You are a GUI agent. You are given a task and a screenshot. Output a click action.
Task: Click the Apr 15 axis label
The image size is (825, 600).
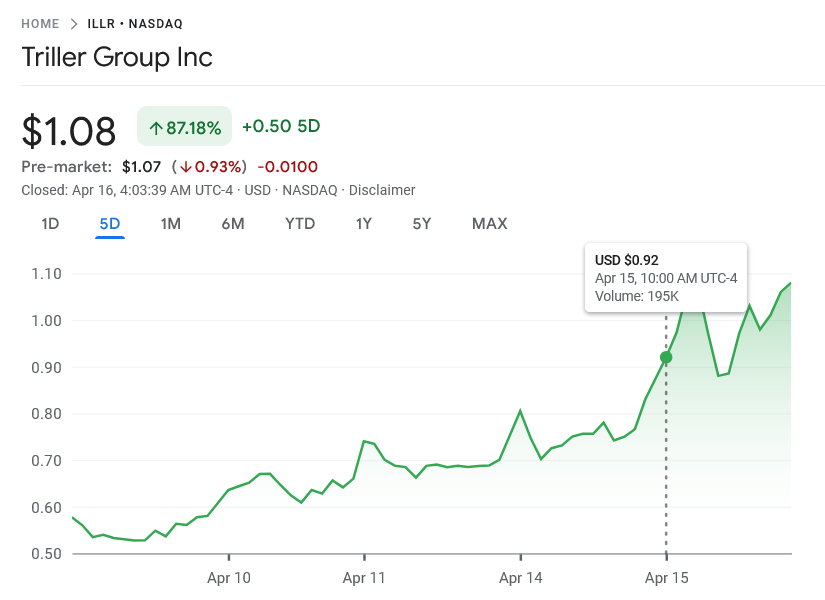coord(666,578)
